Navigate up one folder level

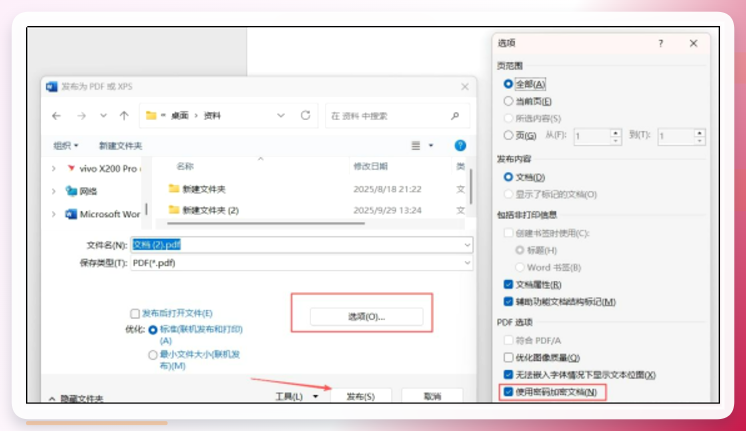[x=124, y=116]
